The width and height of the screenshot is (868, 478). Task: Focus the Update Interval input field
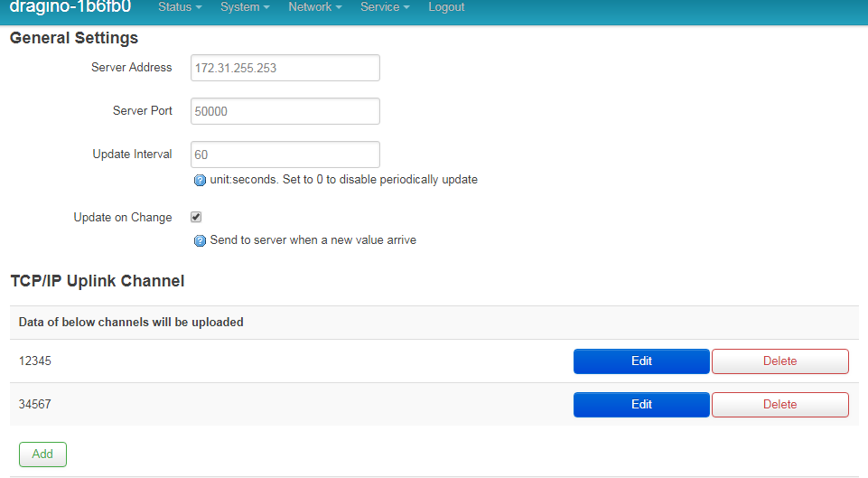point(285,155)
